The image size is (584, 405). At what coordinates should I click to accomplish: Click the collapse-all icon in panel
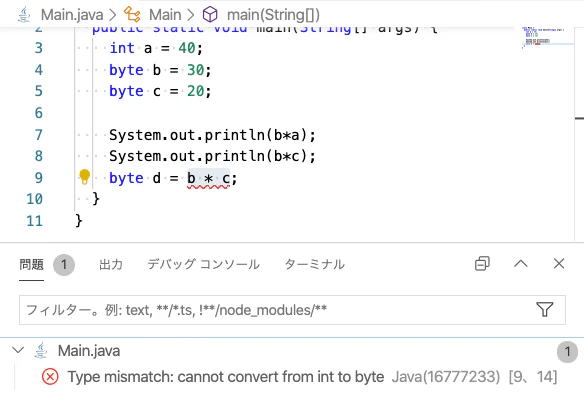coord(482,264)
